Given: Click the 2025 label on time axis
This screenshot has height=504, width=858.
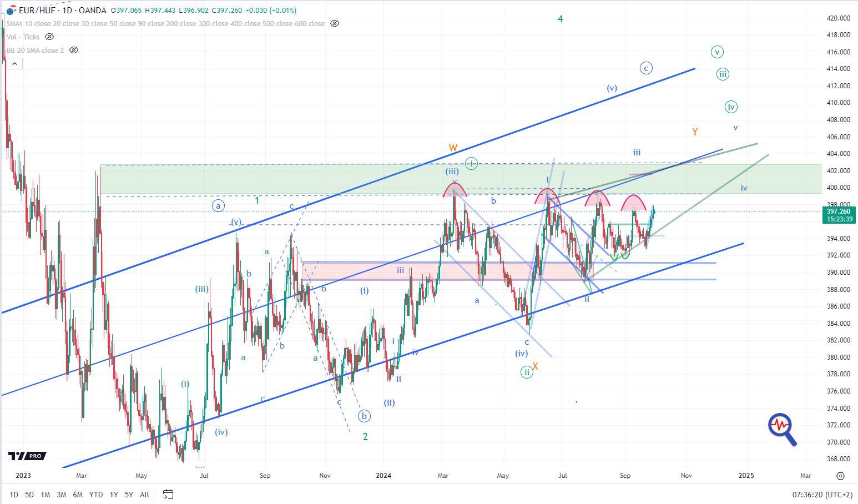Looking at the screenshot, I should pos(746,476).
